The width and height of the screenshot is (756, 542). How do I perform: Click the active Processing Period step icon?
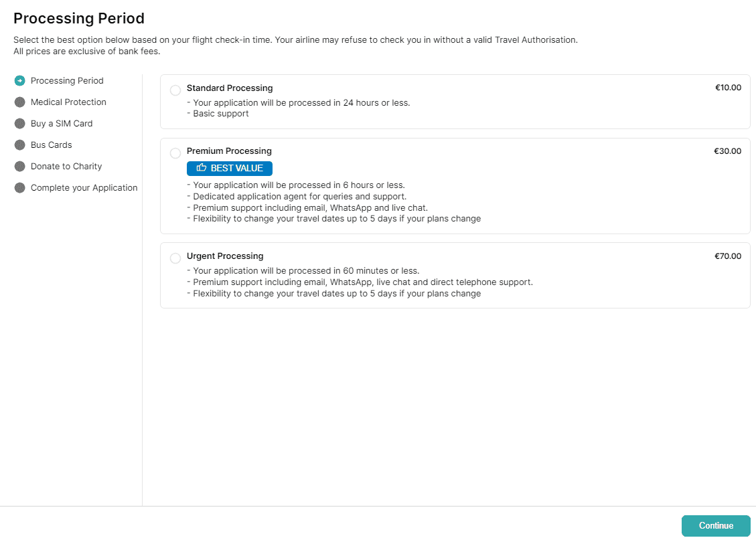[19, 81]
